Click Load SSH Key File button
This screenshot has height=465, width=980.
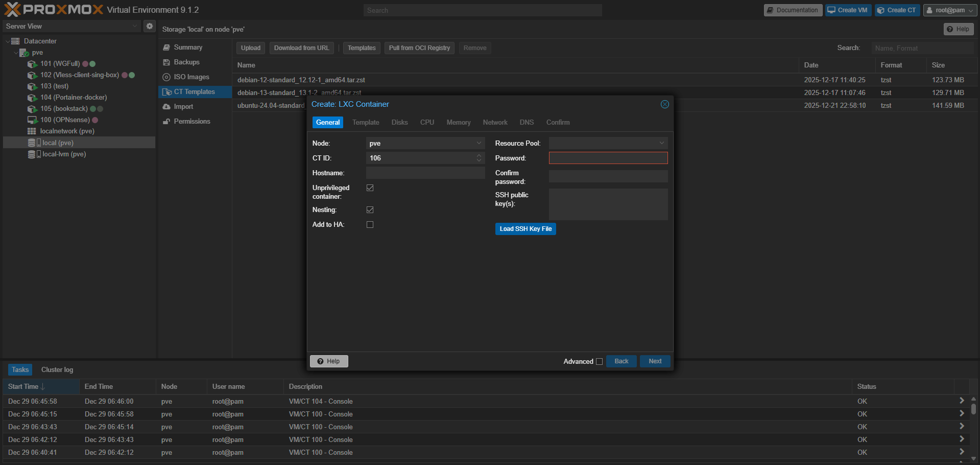[x=525, y=229]
